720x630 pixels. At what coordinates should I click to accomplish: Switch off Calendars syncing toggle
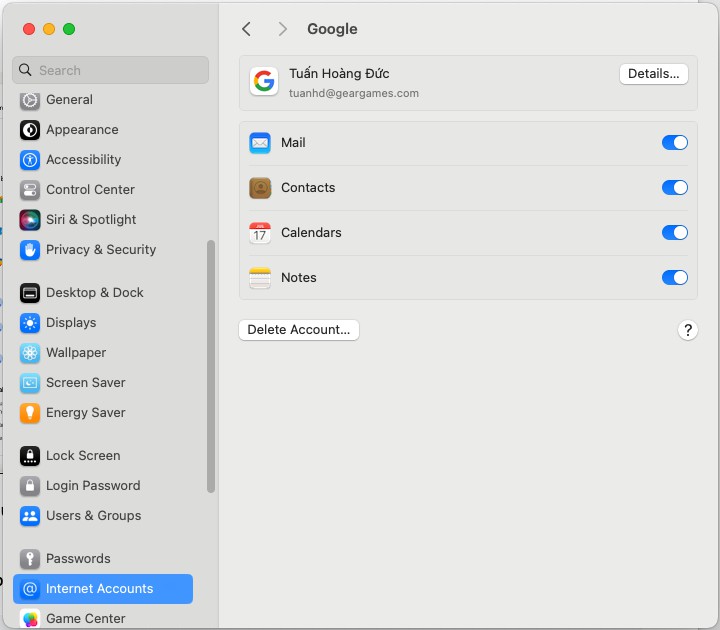[x=675, y=233]
